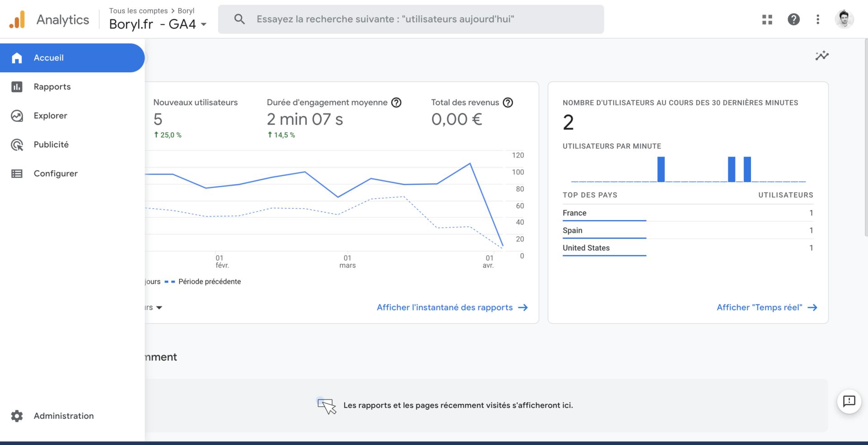
Task: Open the Google apps grid
Action: click(x=767, y=19)
